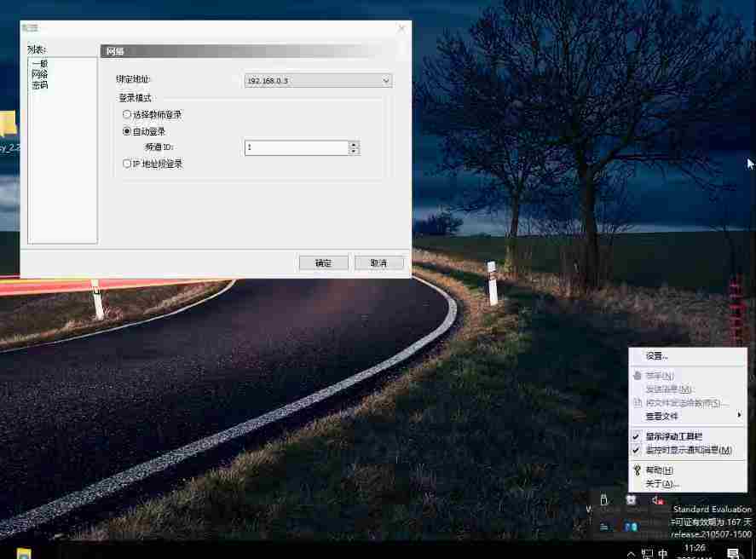756x559 pixels.
Task: Select the 自动登录 radio button
Action: tap(127, 131)
